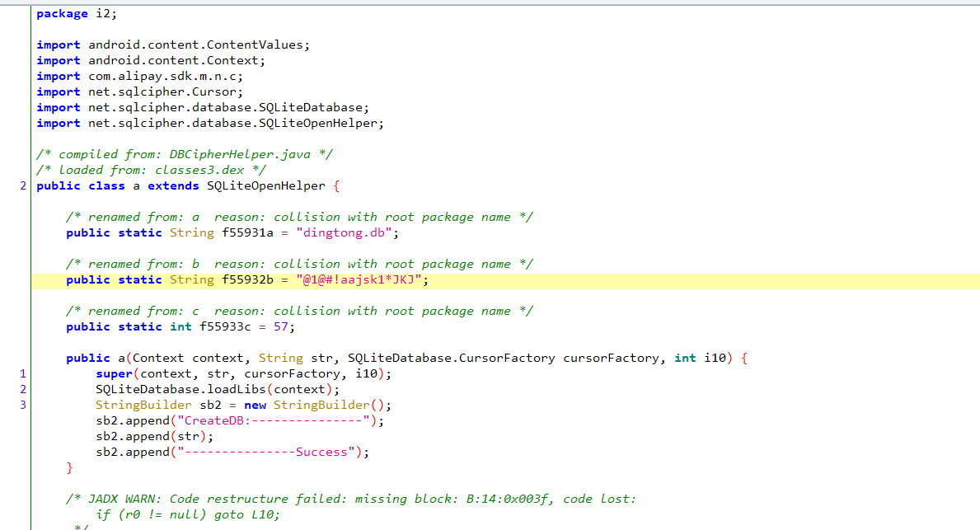980x530 pixels.
Task: Click the super(context, str, ...) call
Action: [x=244, y=373]
